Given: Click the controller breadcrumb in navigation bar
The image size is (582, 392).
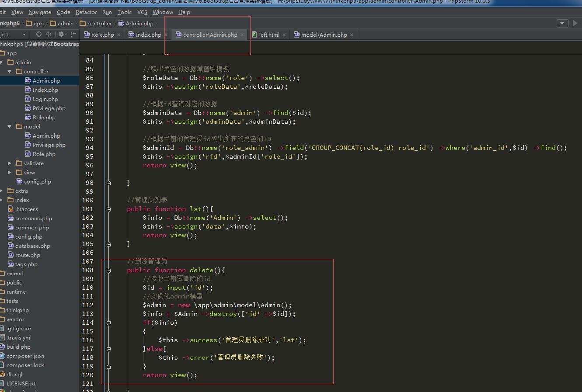Looking at the screenshot, I should point(99,24).
